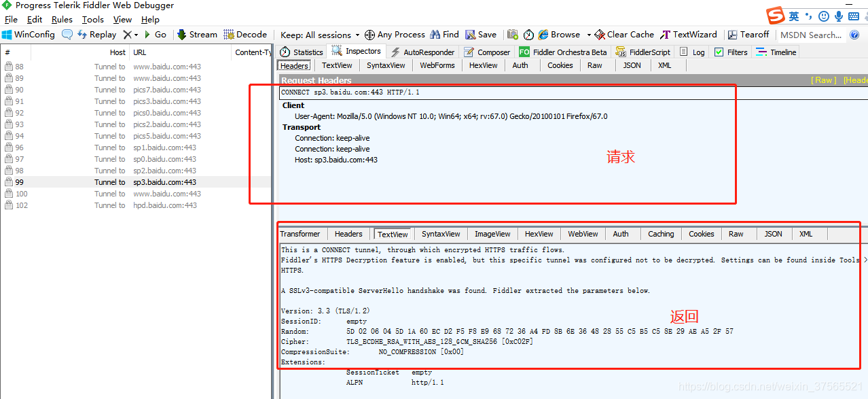The image size is (868, 399).
Task: Select session 90 pics7.baidu.com:443
Action: [136, 90]
